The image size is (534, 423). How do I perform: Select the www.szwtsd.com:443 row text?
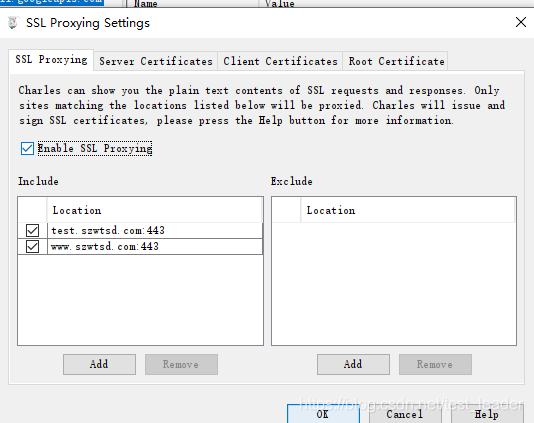click(105, 246)
